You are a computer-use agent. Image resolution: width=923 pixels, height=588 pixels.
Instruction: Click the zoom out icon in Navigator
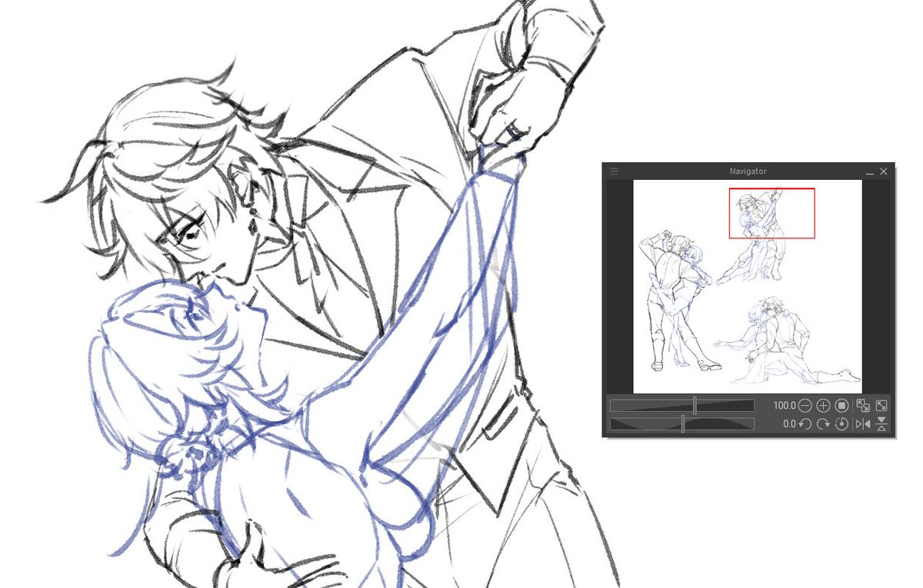click(x=805, y=405)
